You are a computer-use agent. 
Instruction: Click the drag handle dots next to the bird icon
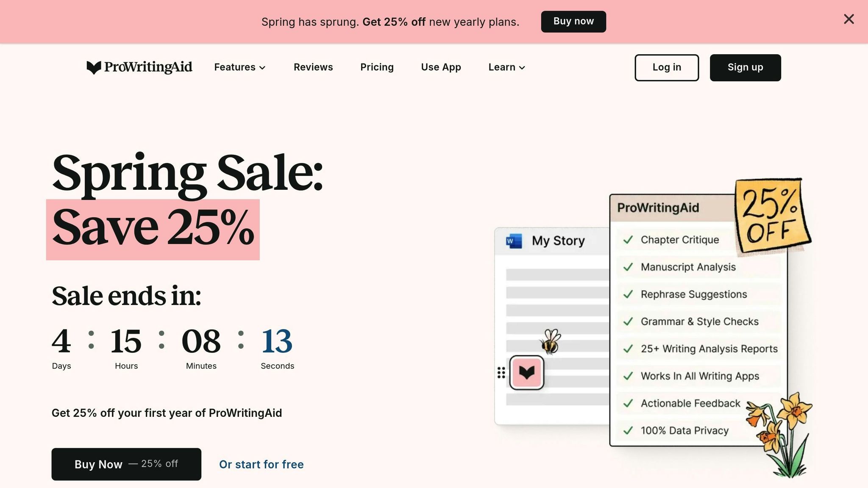point(501,372)
